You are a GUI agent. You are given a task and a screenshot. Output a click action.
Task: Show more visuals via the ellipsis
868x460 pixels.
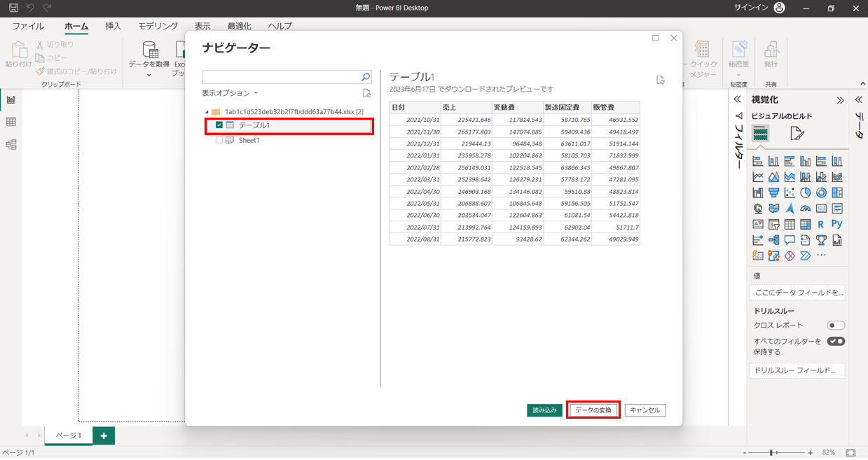tap(821, 256)
